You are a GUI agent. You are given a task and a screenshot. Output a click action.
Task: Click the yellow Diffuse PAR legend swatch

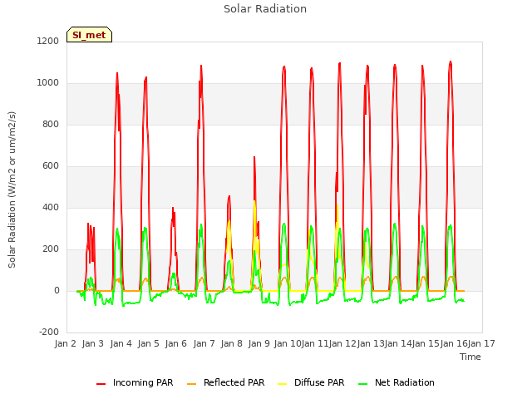pos(282,384)
